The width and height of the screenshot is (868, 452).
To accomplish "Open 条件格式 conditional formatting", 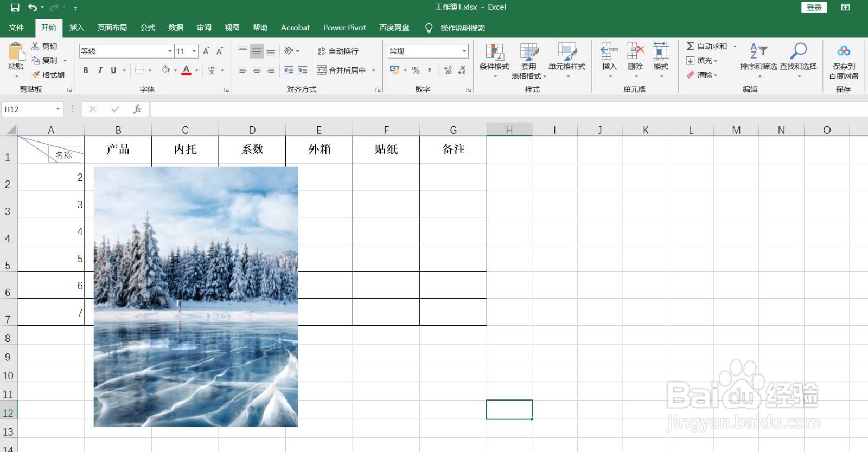I will click(494, 61).
